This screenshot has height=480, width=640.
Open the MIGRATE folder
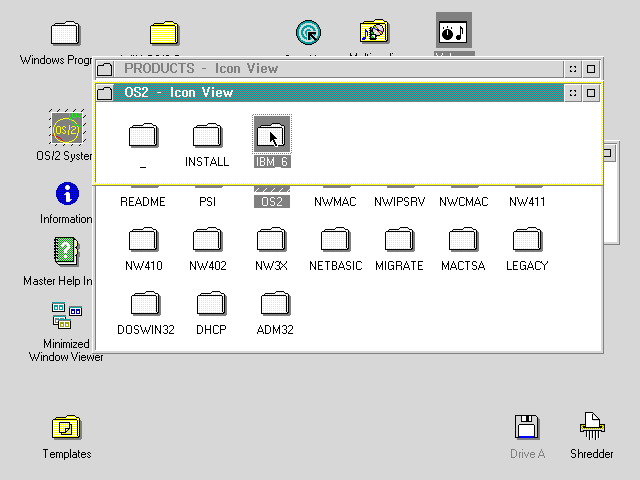click(x=399, y=239)
